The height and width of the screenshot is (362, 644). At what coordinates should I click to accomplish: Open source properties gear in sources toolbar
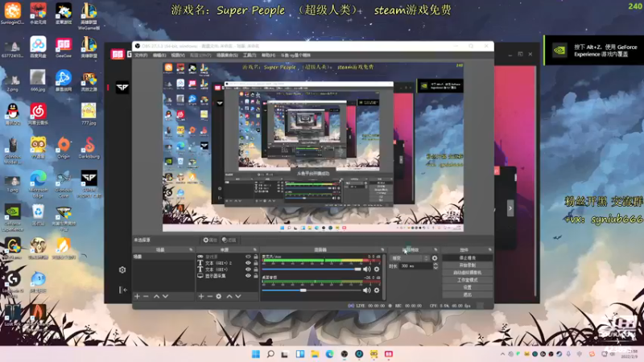(218, 296)
